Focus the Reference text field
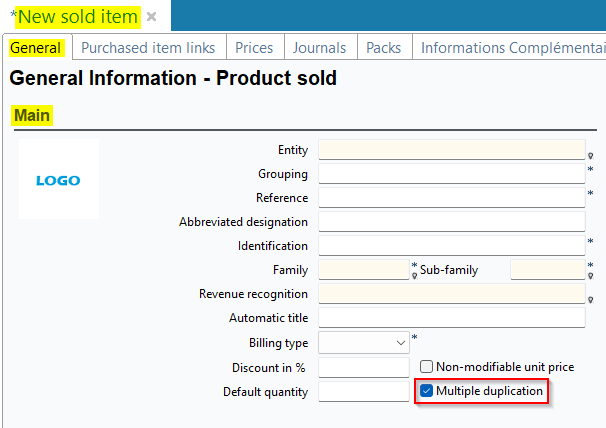This screenshot has height=428, width=606. pyautogui.click(x=451, y=198)
